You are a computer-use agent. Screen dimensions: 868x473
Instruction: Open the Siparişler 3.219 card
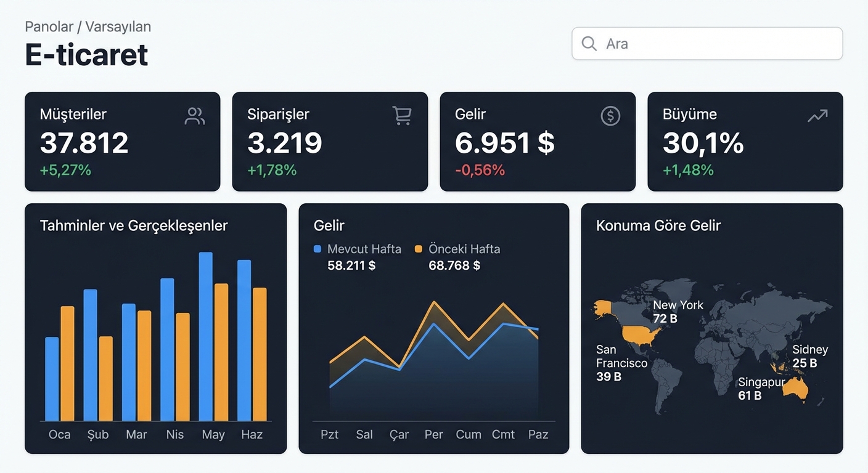click(x=330, y=142)
